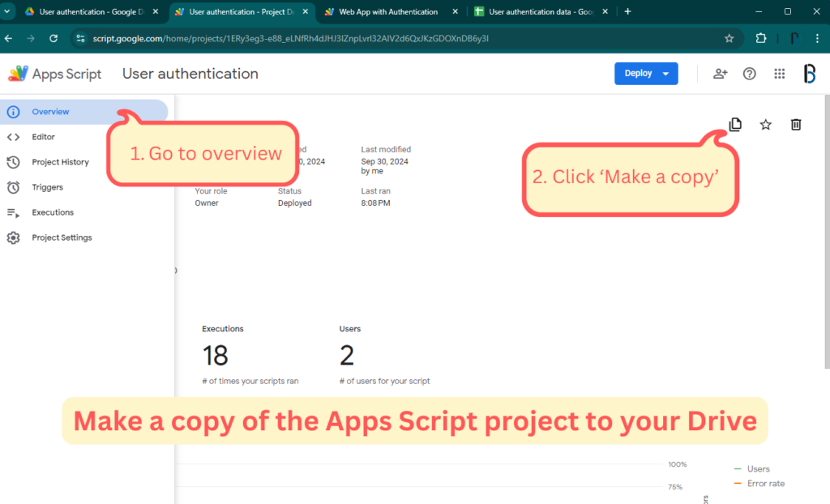Click the Apps Script title text
This screenshot has width=830, height=504.
click(66, 74)
